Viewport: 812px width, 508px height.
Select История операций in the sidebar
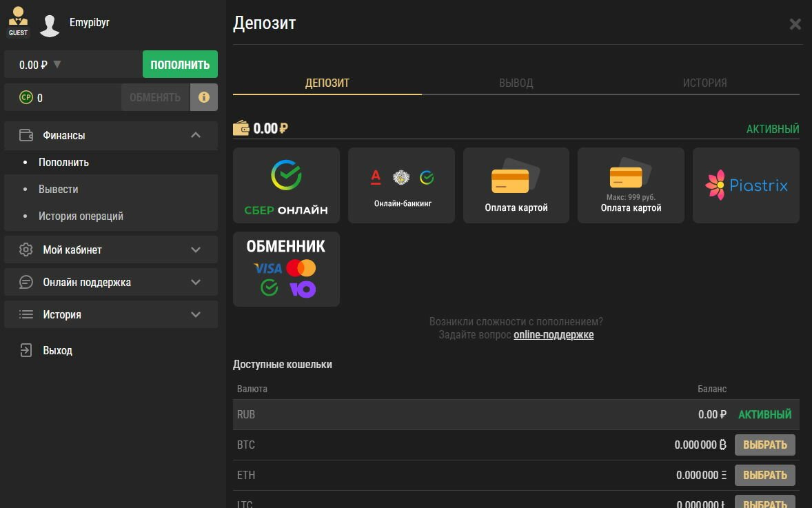(x=80, y=216)
